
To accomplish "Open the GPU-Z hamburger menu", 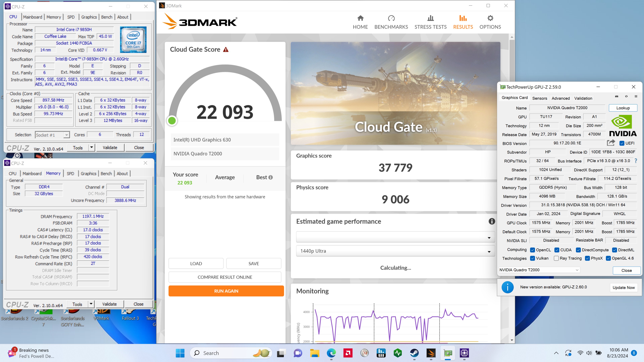I will pyautogui.click(x=636, y=96).
